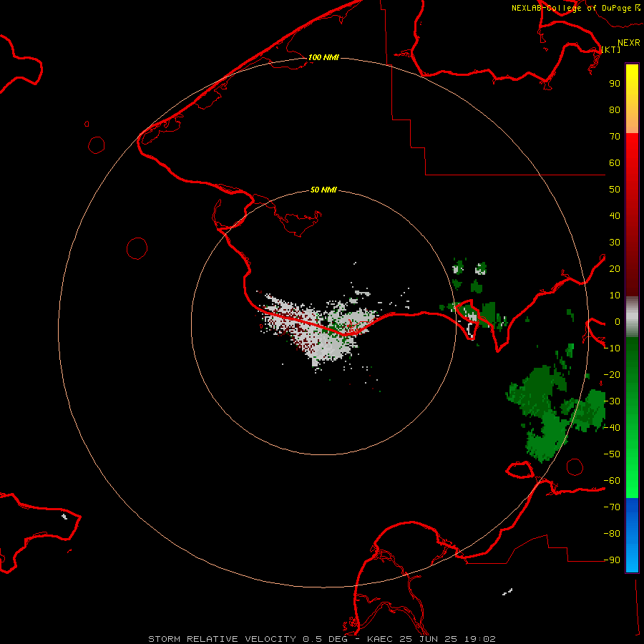The image size is (644, 644).
Task: Click the -60 scale value
Action: [612, 481]
